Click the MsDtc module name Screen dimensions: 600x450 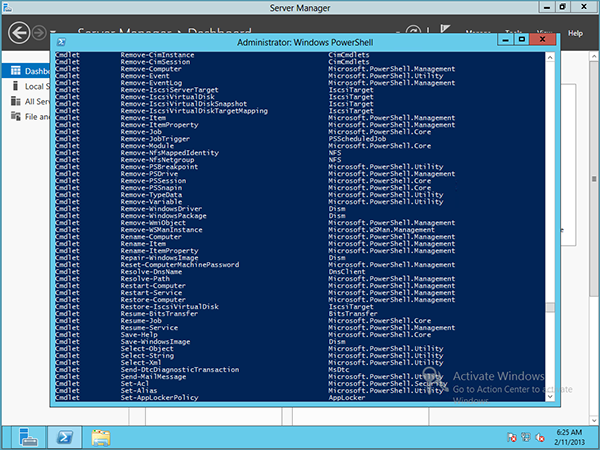339,370
